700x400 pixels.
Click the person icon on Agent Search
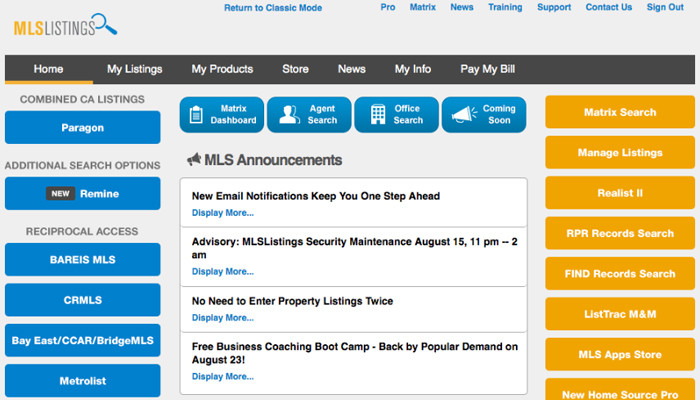(x=289, y=115)
